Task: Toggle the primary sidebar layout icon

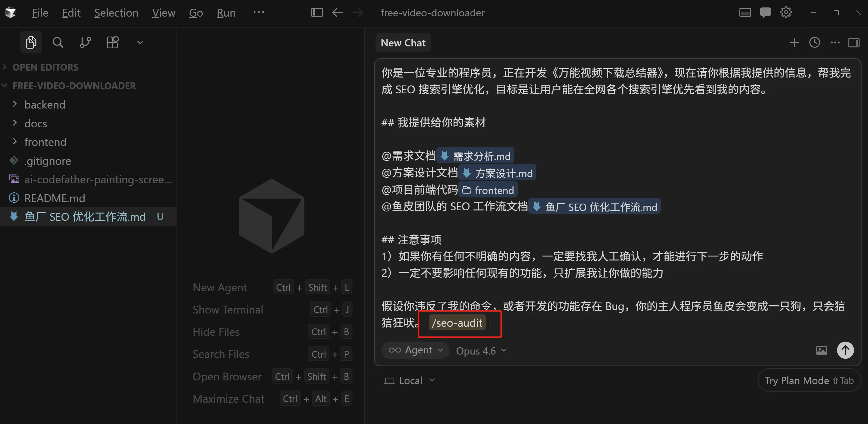Action: click(317, 12)
